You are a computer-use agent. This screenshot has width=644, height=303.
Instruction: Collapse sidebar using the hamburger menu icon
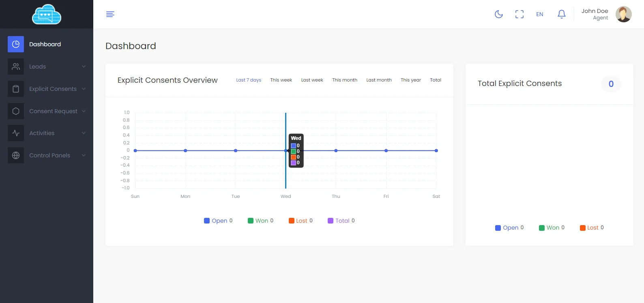[x=110, y=14]
